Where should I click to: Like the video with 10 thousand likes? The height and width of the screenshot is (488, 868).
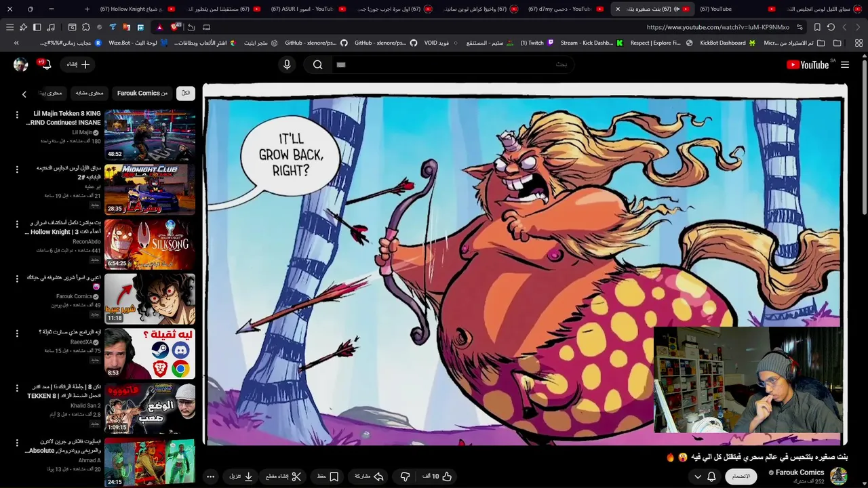pyautogui.click(x=437, y=476)
